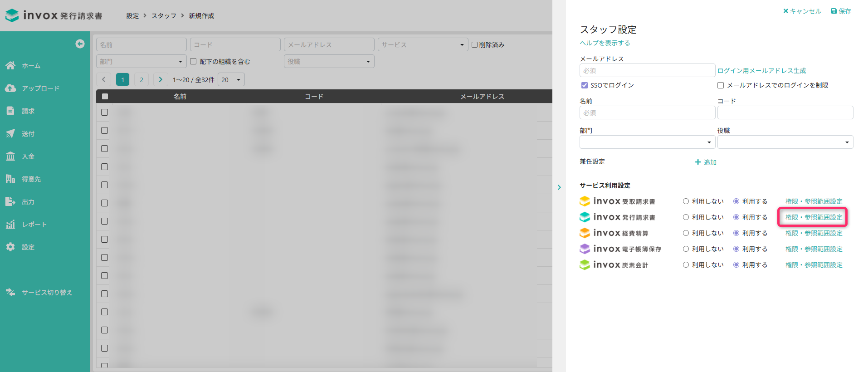Viewport: 868px width, 372px height.
Task: Select 利用する for invox 炭素会計
Action: [x=736, y=264]
